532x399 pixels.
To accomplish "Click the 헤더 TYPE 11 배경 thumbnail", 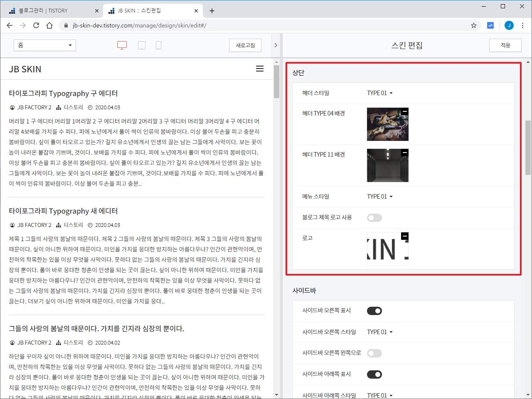I will click(x=388, y=165).
